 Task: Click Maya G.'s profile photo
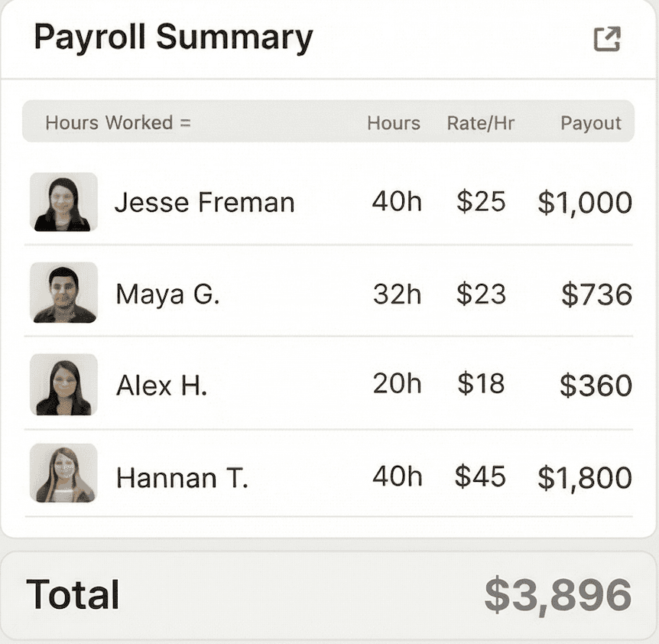tap(63, 293)
